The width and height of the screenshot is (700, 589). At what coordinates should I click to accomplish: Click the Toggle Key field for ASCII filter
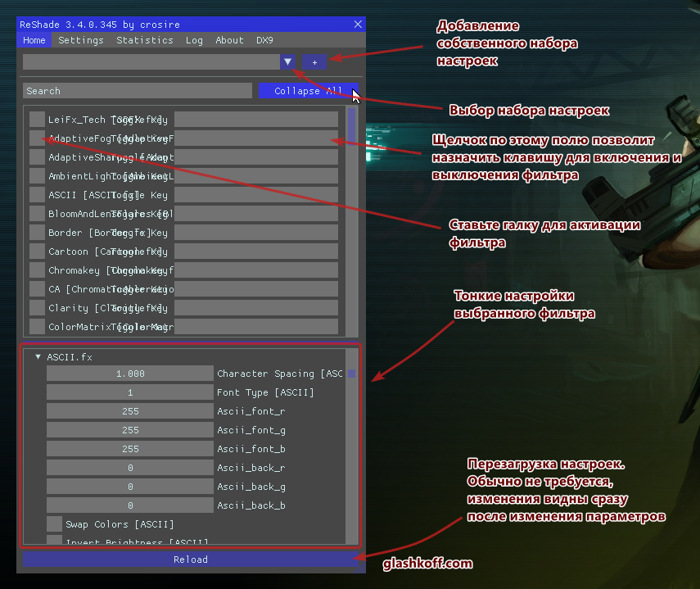coord(255,195)
